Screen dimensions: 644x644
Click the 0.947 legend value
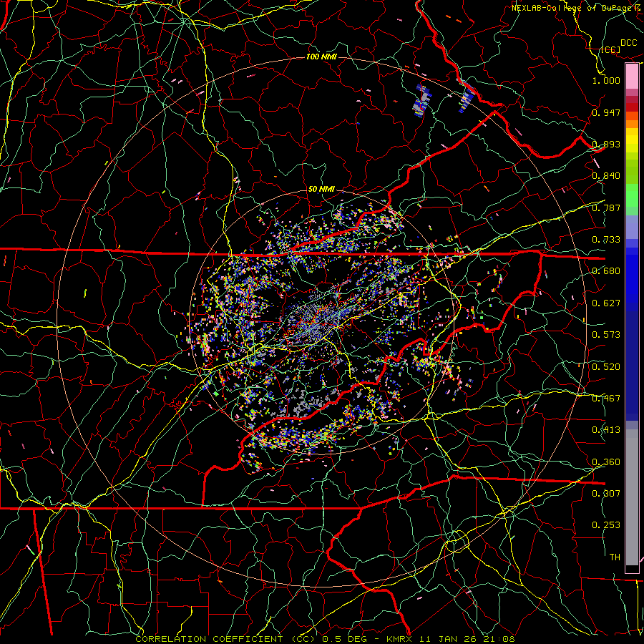click(606, 112)
